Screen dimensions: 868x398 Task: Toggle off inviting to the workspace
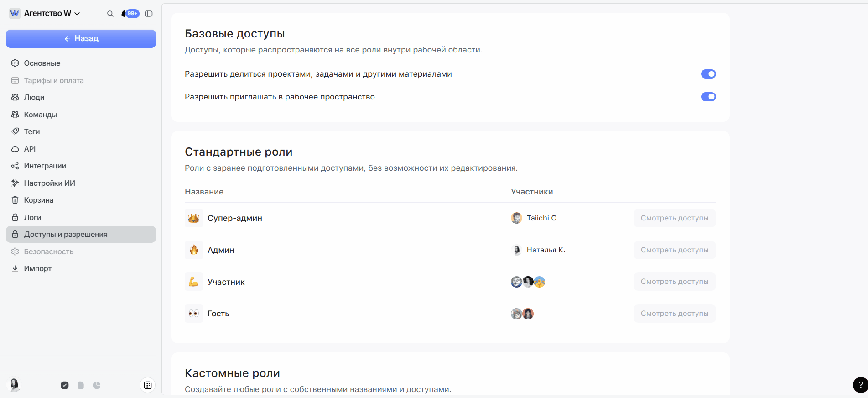[708, 97]
